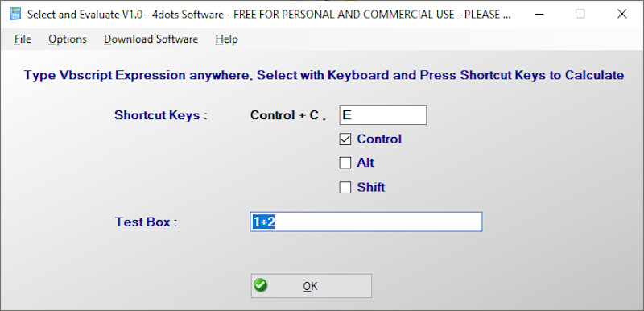This screenshot has height=311, width=644.
Task: Click the 'Test Box :' label
Action: tap(147, 222)
